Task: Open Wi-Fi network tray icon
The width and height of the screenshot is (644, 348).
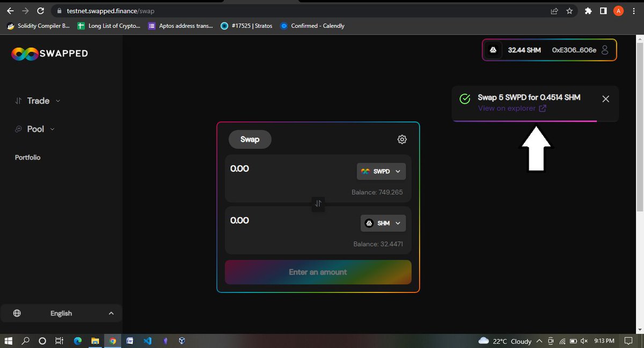Action: pyautogui.click(x=562, y=341)
